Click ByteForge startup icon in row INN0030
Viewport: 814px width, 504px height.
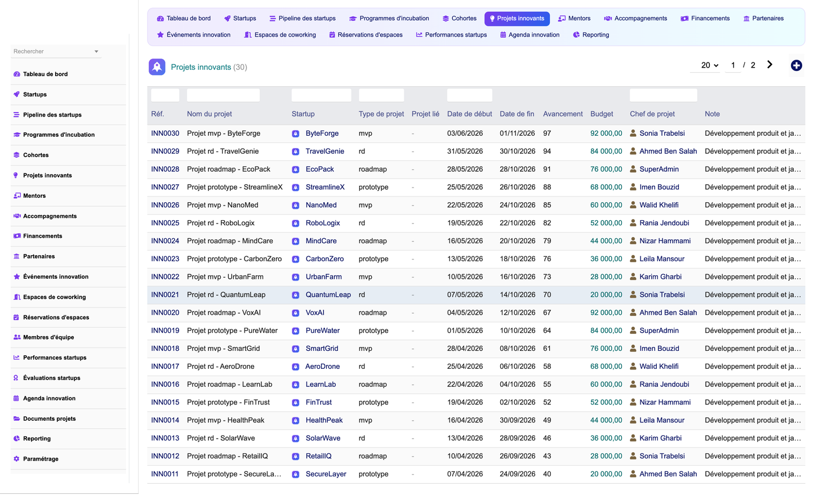296,134
